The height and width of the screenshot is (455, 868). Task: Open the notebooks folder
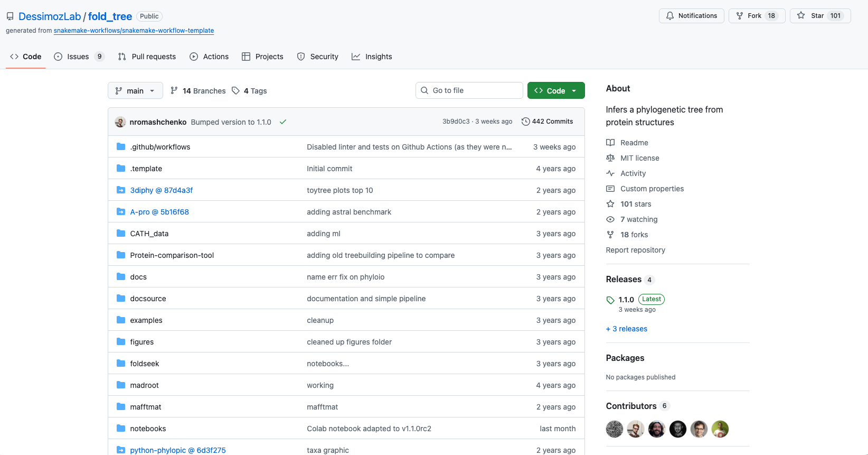(x=148, y=429)
